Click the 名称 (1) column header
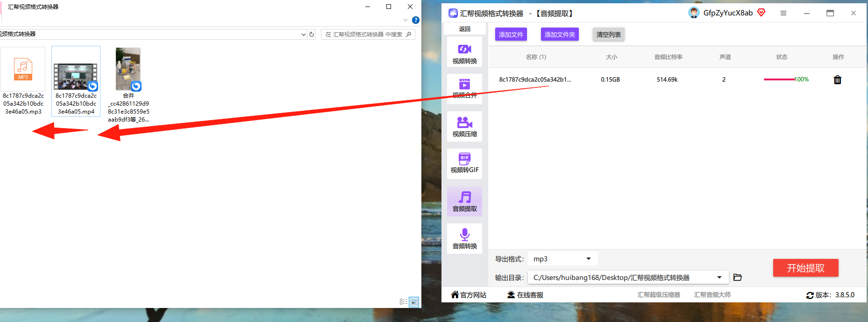Image resolution: width=868 pixels, height=322 pixels. tap(536, 57)
